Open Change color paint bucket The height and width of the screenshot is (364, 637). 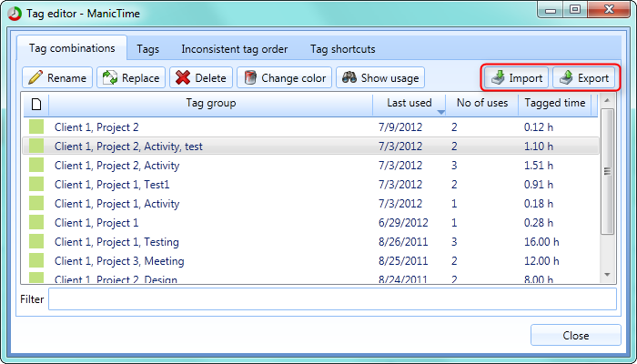[x=284, y=77]
